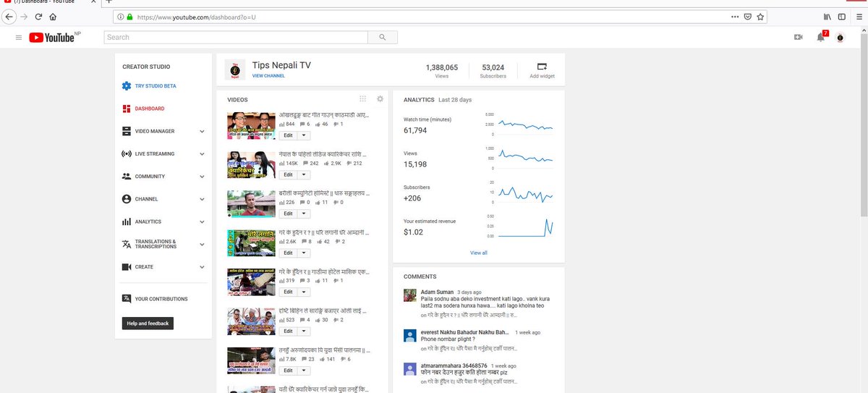Click Edit button for 523-view video
868x393 pixels.
click(288, 331)
